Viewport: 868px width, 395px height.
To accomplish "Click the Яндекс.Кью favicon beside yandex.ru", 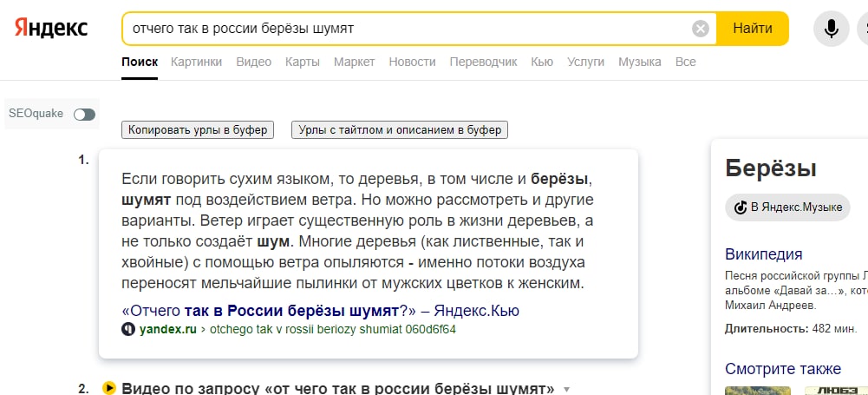I will point(127,330).
